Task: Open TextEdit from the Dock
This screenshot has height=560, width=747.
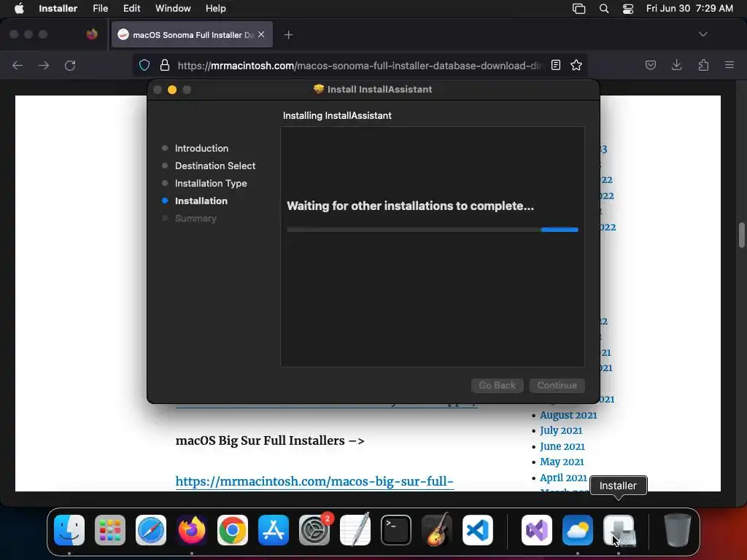Action: pos(355,530)
